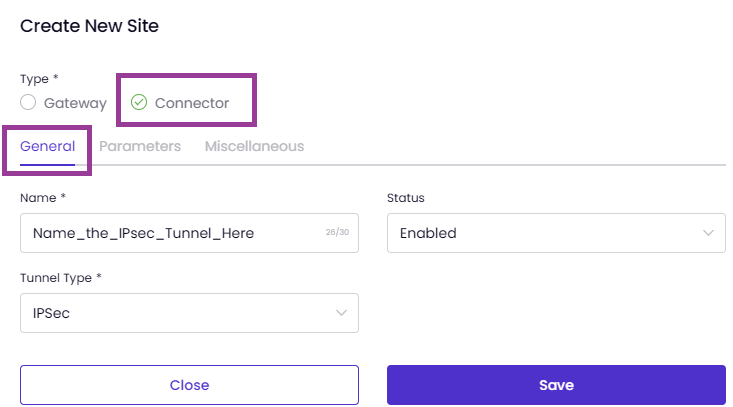
Task: Open the Parameters tab
Action: point(140,146)
